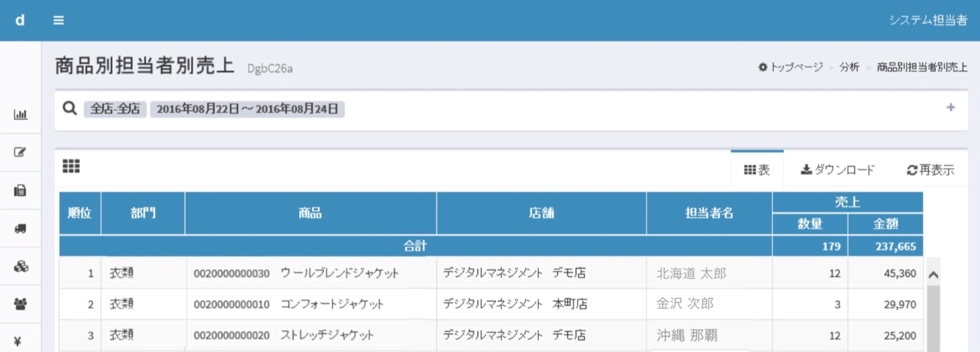Image resolution: width=980 pixels, height=352 pixels.
Task: Click amount 29,970 in row 2
Action: click(900, 304)
